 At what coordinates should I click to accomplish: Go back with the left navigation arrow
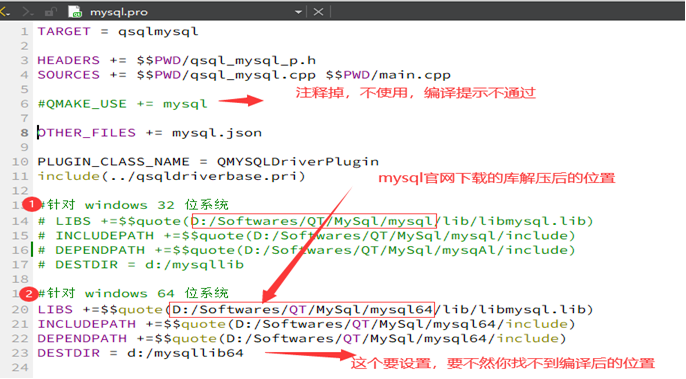[x=5, y=12]
